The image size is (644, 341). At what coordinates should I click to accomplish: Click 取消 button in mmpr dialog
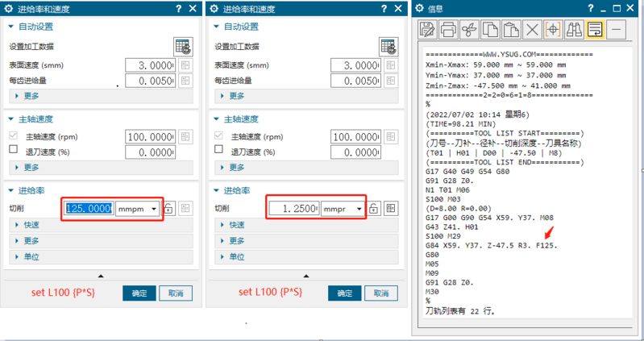[381, 293]
